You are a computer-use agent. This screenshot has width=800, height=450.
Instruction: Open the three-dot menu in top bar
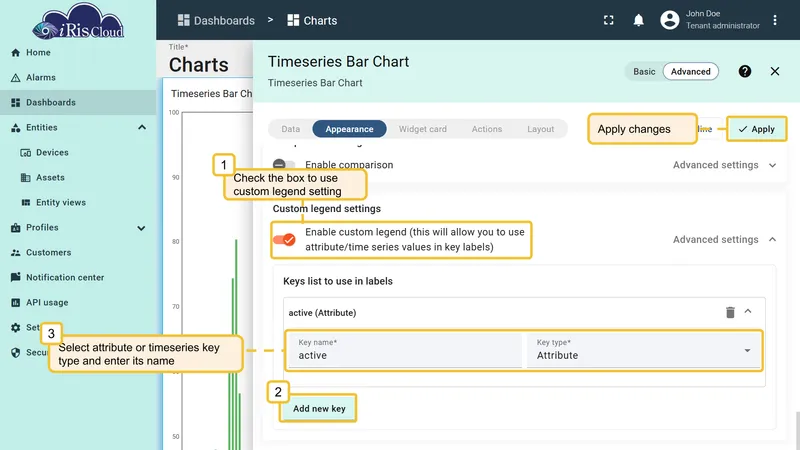(x=774, y=20)
